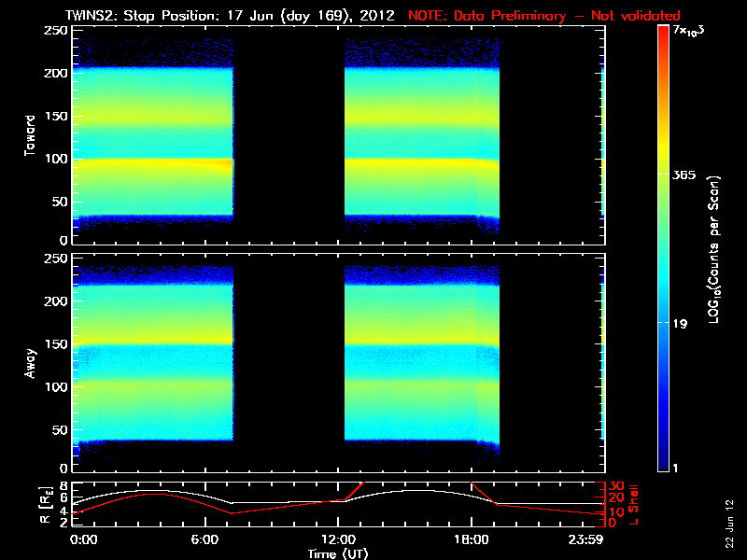Click the red Data Preliminary warning note
Image resolution: width=747 pixels, height=560 pixels.
(x=544, y=15)
